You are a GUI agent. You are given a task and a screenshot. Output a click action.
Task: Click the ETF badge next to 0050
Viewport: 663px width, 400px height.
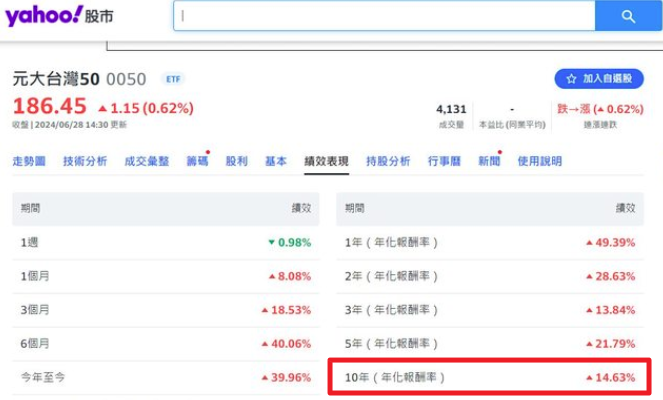pos(173,79)
